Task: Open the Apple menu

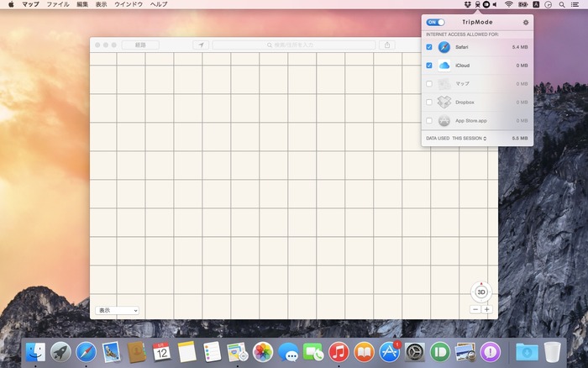Action: point(11,4)
